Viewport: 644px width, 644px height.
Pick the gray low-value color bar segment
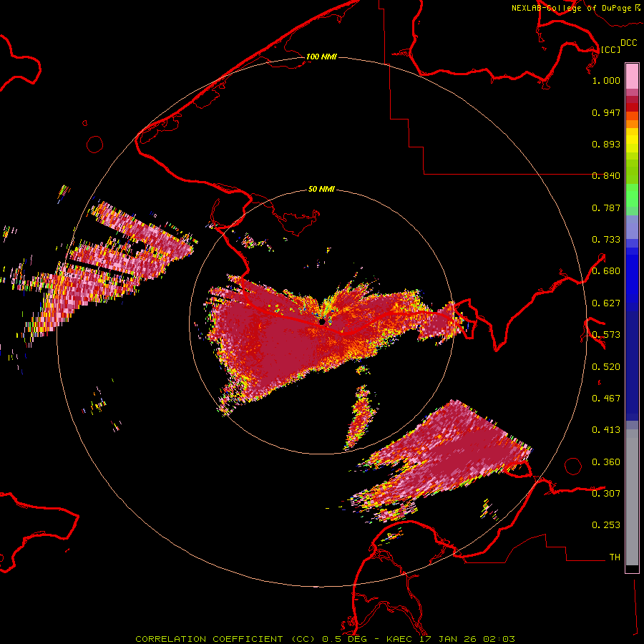[632, 497]
